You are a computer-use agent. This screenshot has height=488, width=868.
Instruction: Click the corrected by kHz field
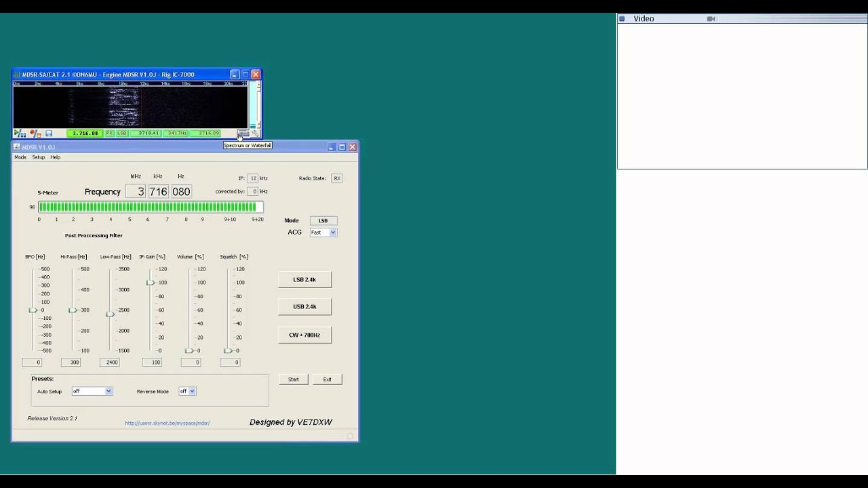click(253, 192)
